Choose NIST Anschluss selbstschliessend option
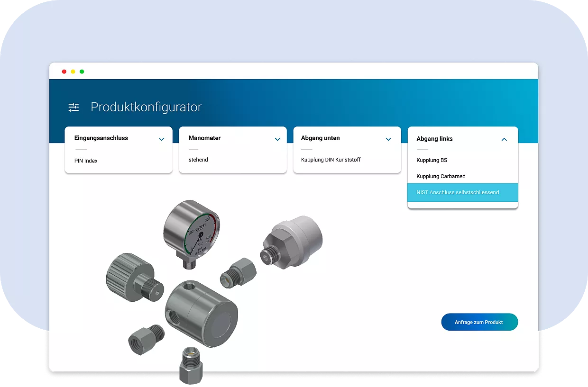Screen dimensions: 588x387 tap(458, 192)
